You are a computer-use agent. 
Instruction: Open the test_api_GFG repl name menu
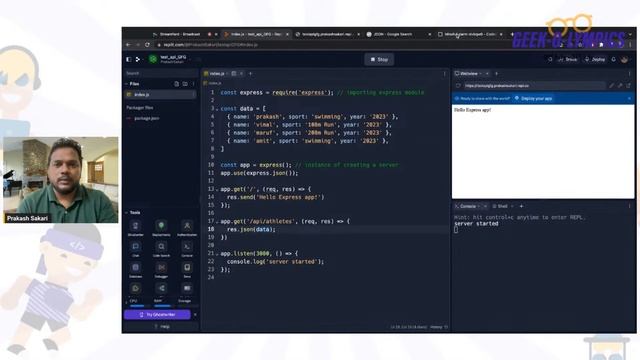pos(174,59)
